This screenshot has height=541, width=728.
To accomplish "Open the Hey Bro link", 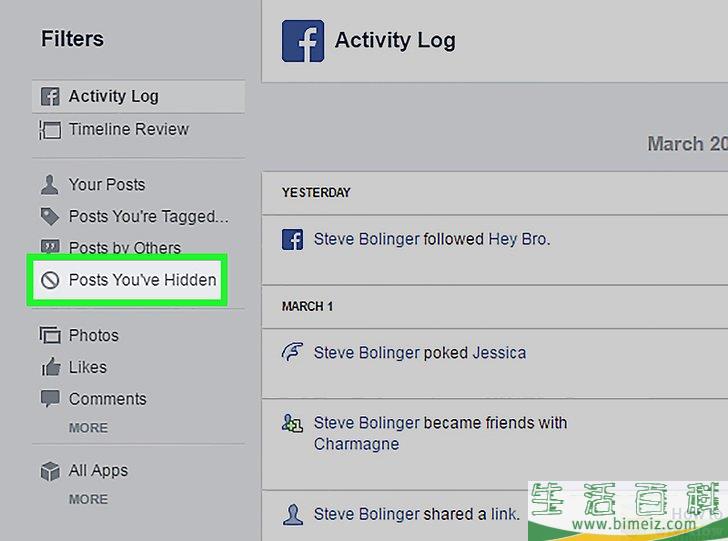I will coord(519,239).
